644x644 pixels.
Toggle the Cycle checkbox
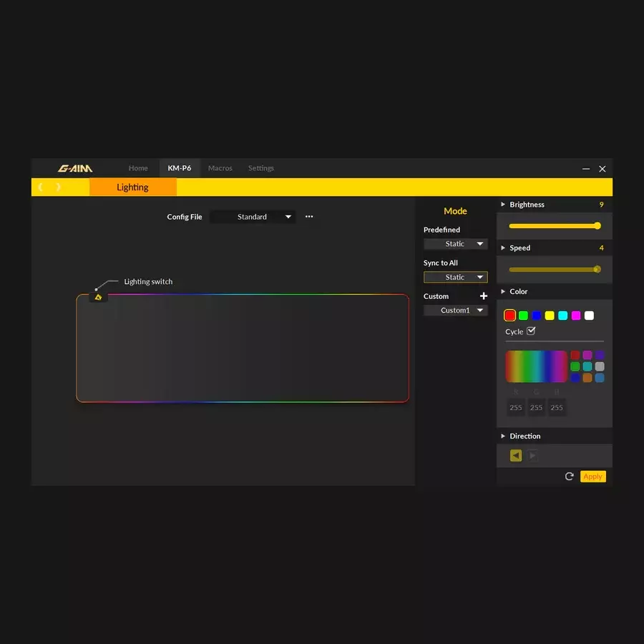[x=531, y=331]
